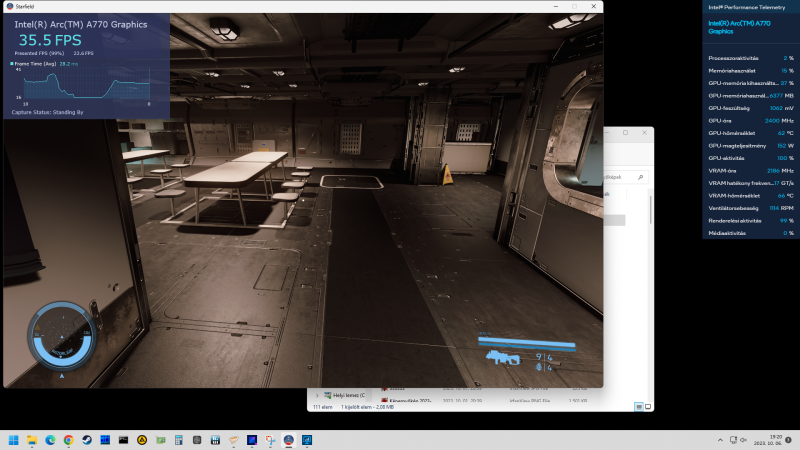Image resolution: width=800 pixels, height=450 pixels.
Task: Click the 35.5 FPS readout in overlay
Action: tap(50, 40)
